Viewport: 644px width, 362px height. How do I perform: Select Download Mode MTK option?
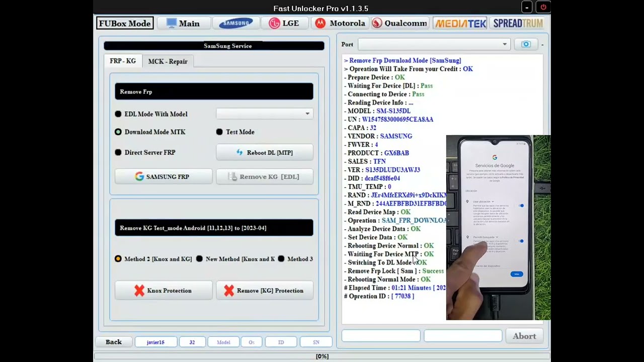(x=150, y=132)
